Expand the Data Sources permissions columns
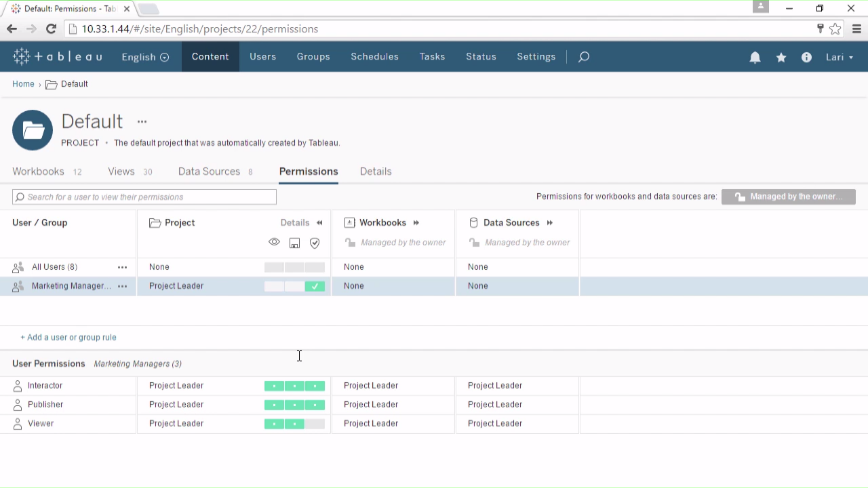Viewport: 868px width, 488px height. click(550, 222)
